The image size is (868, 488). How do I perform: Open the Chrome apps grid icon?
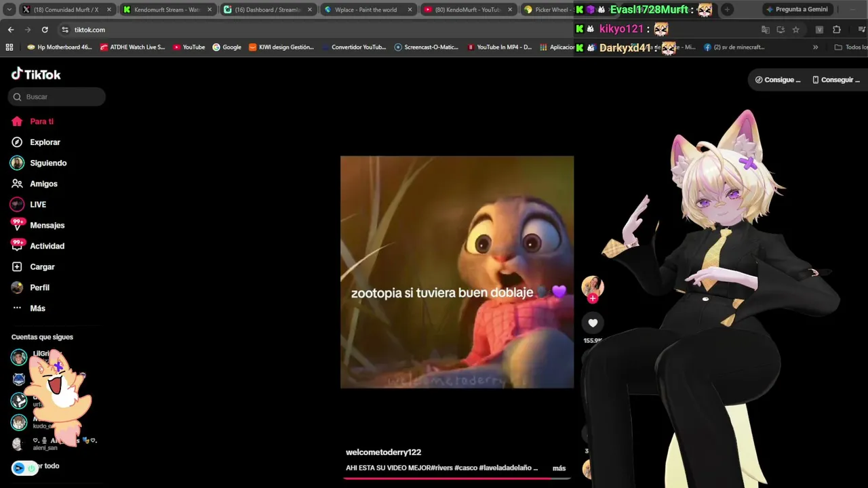[9, 47]
